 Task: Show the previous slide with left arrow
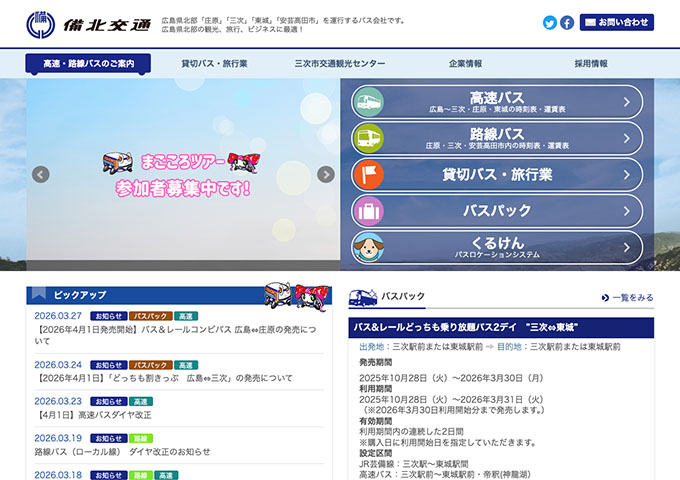pyautogui.click(x=41, y=174)
